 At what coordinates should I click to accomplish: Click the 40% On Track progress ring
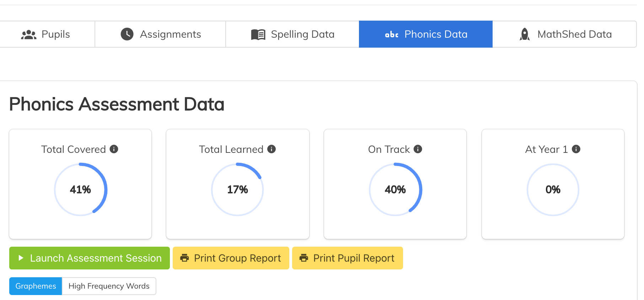(x=395, y=189)
